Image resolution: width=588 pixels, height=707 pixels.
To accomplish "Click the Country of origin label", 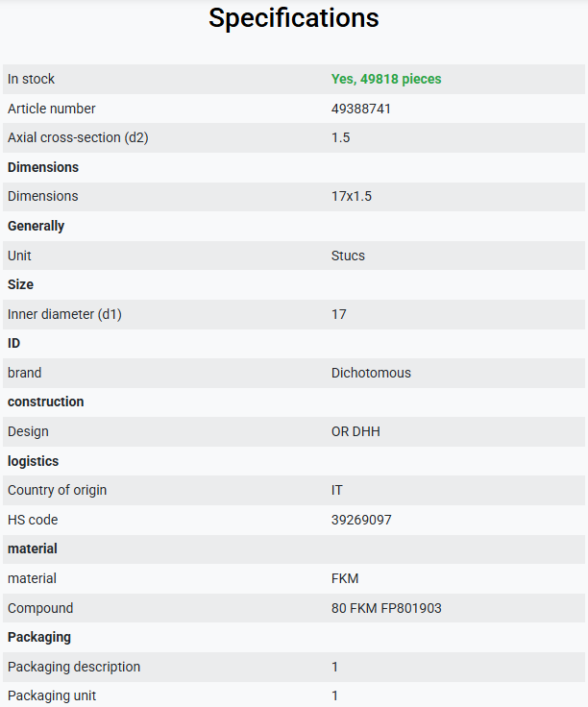I will 57,490.
